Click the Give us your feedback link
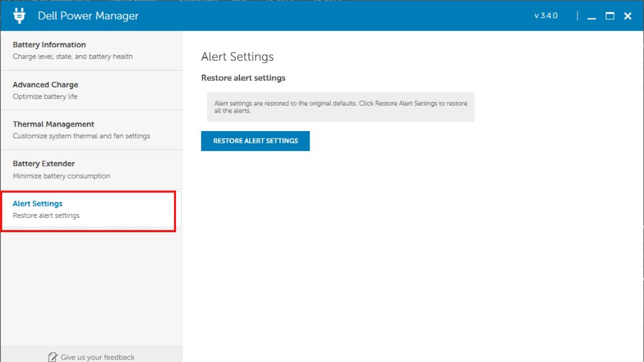 [x=97, y=357]
